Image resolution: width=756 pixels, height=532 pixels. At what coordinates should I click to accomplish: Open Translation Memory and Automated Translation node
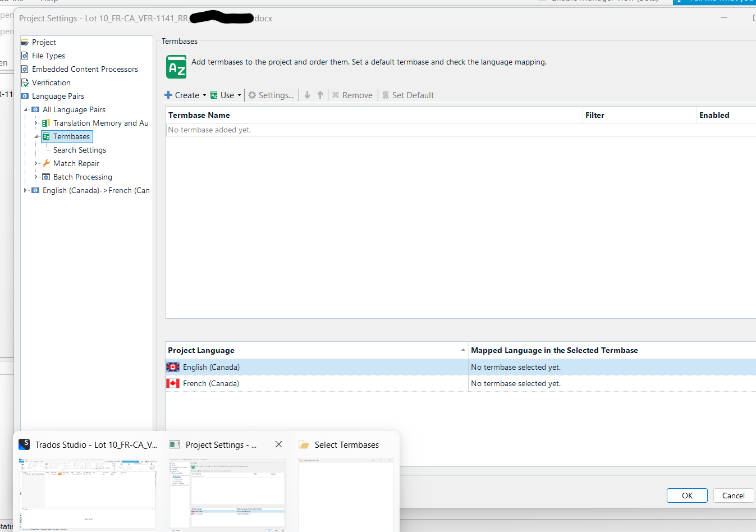click(x=101, y=123)
